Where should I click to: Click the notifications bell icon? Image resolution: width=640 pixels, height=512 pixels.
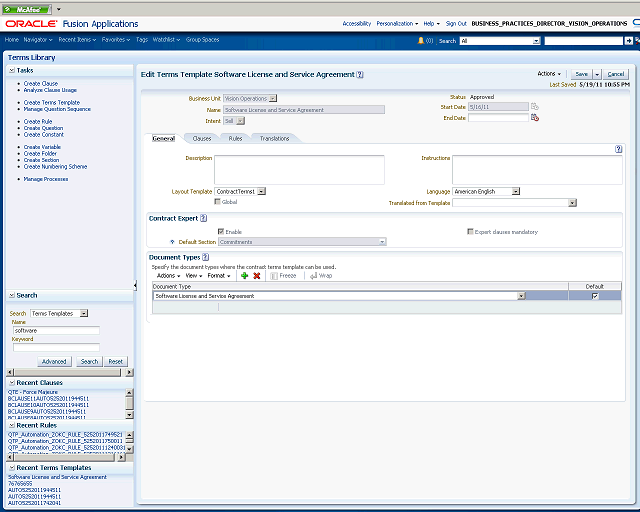(x=421, y=40)
